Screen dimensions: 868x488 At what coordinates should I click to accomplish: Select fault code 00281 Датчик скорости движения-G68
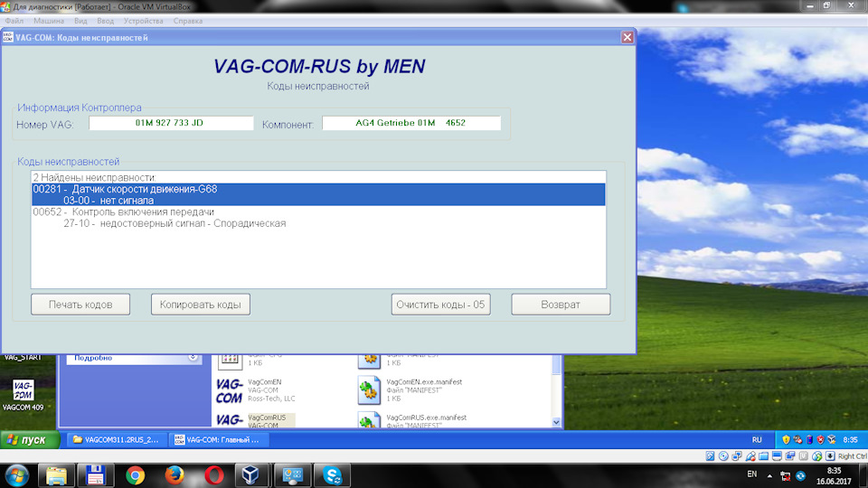318,189
